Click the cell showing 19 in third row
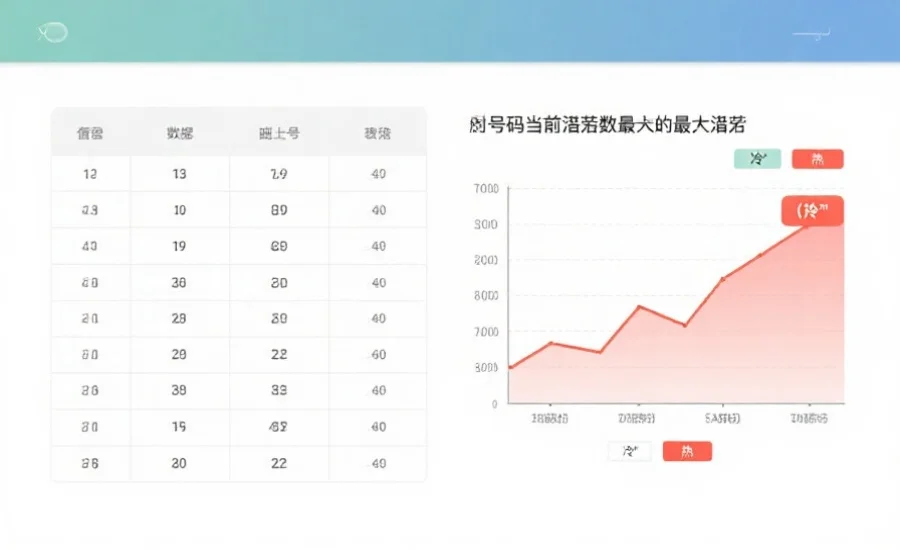This screenshot has width=900, height=550. (179, 246)
